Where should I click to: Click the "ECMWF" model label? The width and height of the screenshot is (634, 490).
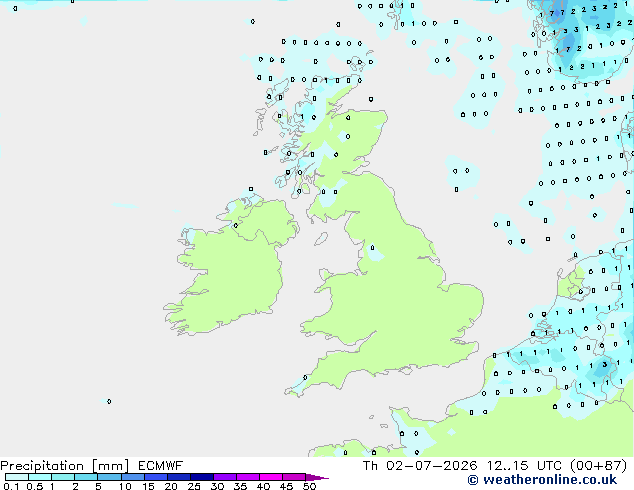coord(161,466)
